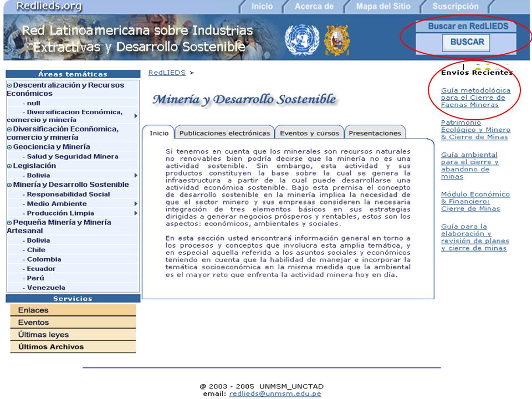Select Diversificacion Económica, comercio y minería subitem
Viewport: 532px width, 399px height.
[x=64, y=116]
